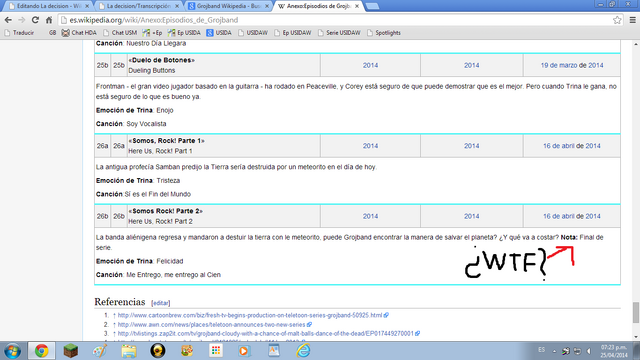Open the Chat HDA bookmark
This screenshot has height=360, width=640.
[80, 33]
